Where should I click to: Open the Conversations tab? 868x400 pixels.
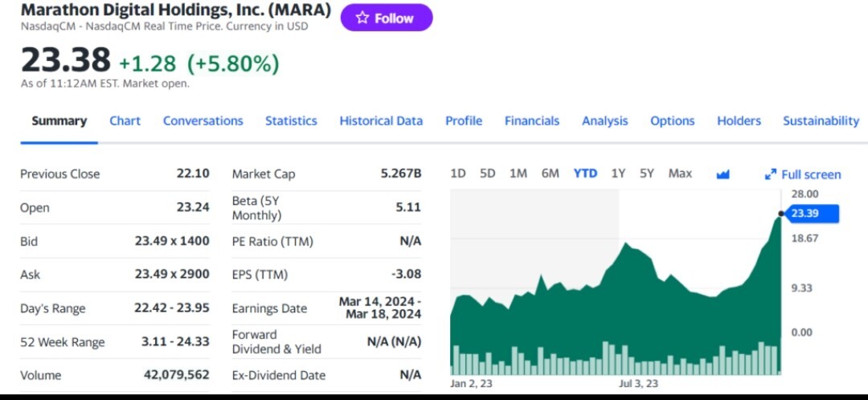(x=203, y=121)
